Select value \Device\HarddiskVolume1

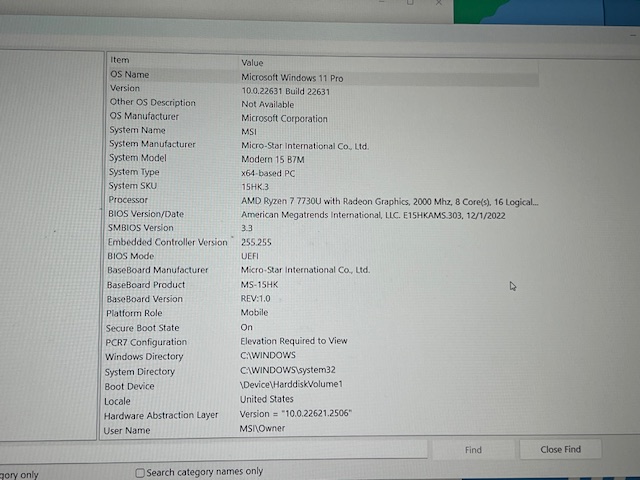pos(291,384)
